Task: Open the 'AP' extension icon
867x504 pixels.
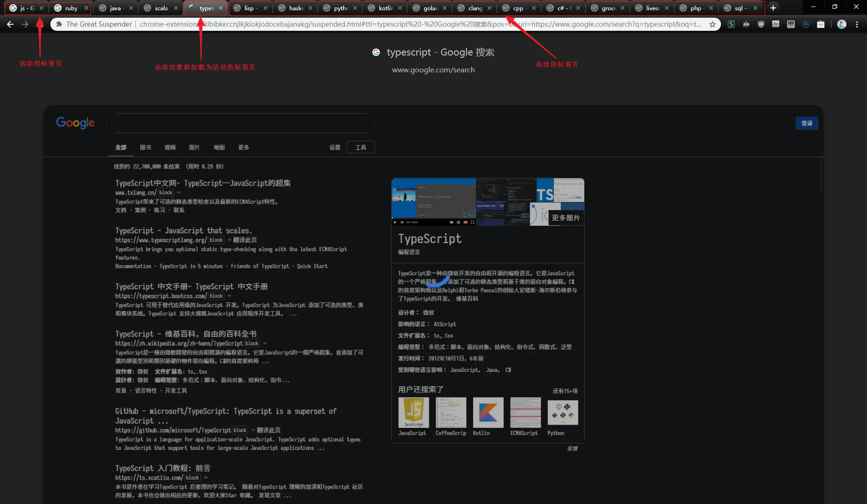Action: click(776, 24)
